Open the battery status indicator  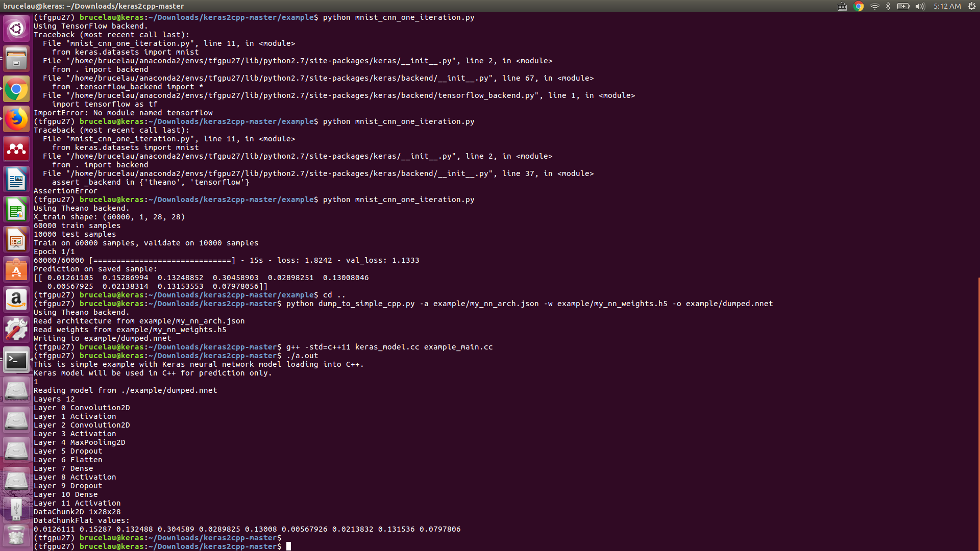[903, 6]
